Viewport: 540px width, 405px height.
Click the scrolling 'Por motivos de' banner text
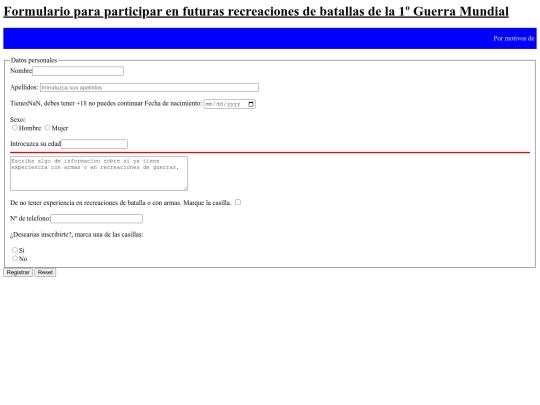tap(513, 39)
